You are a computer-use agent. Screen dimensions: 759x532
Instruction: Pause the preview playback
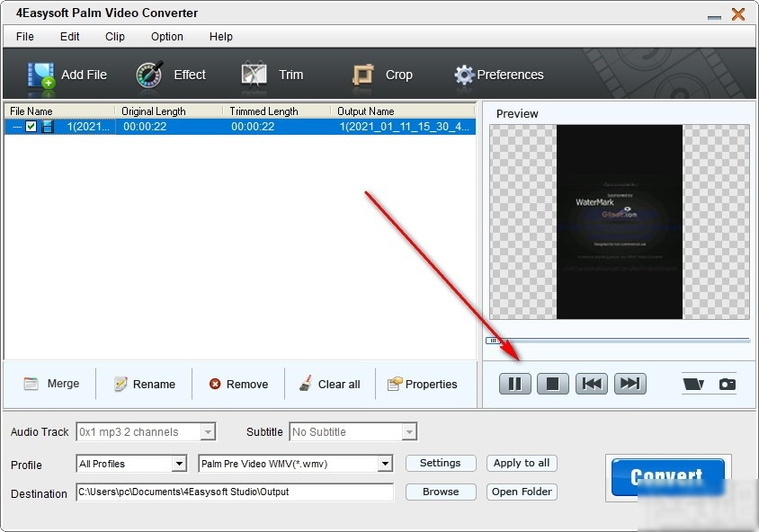coord(514,384)
